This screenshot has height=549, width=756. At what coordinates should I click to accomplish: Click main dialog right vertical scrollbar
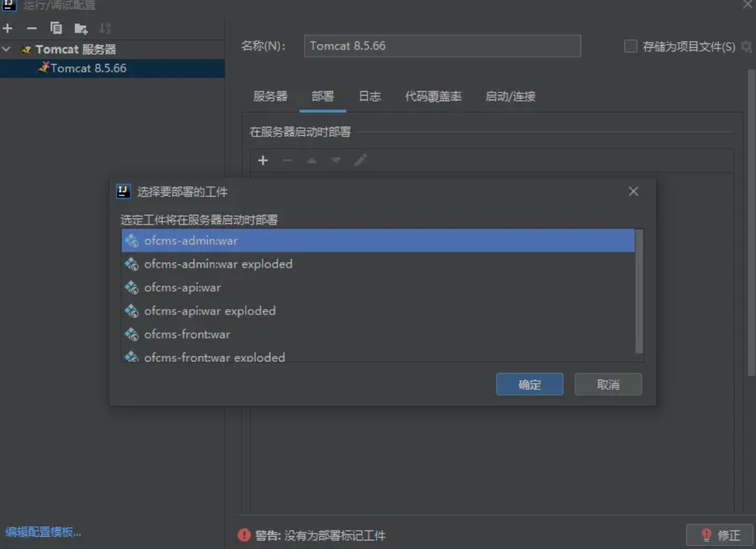(751, 222)
